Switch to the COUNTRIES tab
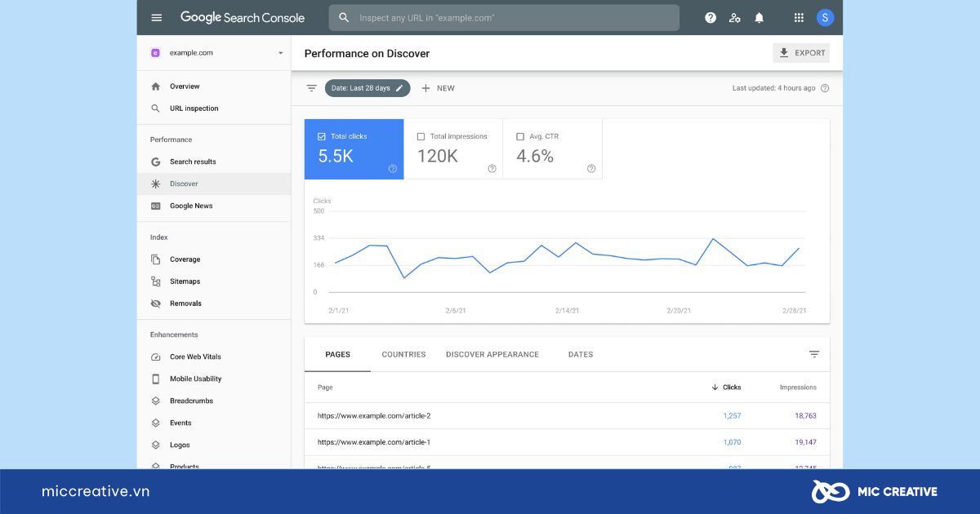980x514 pixels. [403, 355]
